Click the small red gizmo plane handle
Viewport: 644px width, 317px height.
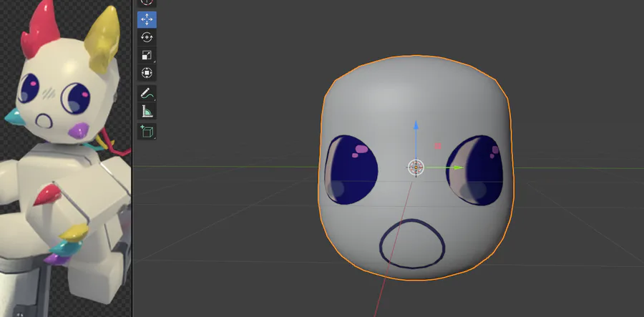[438, 146]
